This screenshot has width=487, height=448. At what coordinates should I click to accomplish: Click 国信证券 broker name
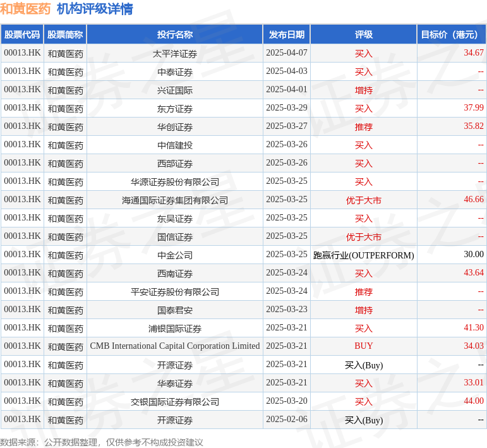[x=175, y=237]
